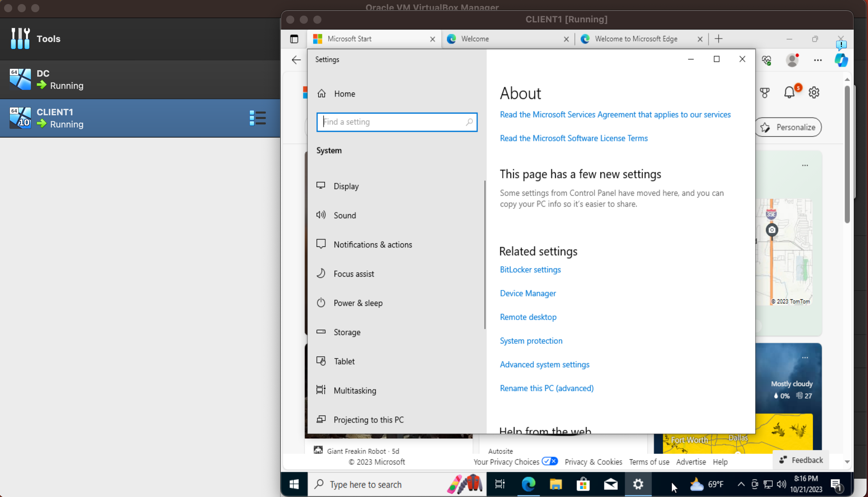Open Task View in the Windows taskbar
Screen dimensions: 868x497
500,484
